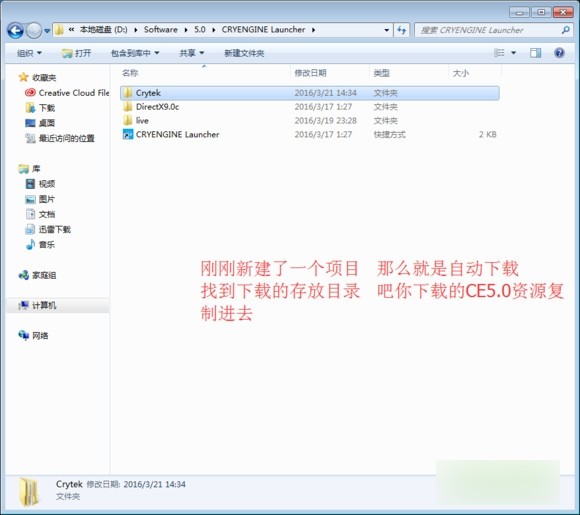Expand the view options dropdown arrow
Screen dimensions: 580x515
[513, 53]
